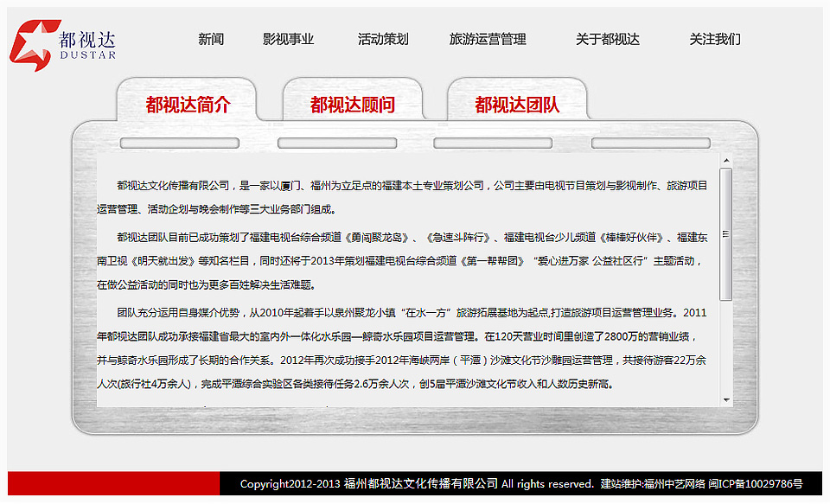Open the 影视事业 navigation menu
Image resolution: width=830 pixels, height=504 pixels.
tap(287, 38)
